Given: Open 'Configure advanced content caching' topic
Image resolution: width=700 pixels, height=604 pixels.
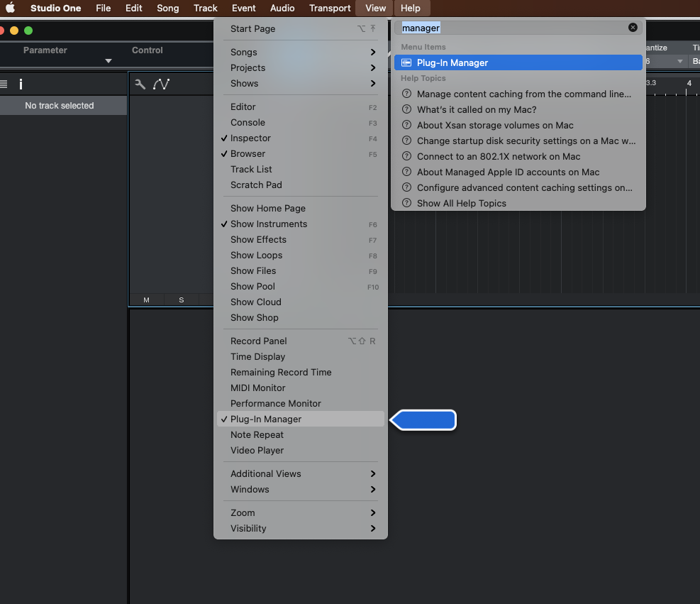Looking at the screenshot, I should 518,187.
